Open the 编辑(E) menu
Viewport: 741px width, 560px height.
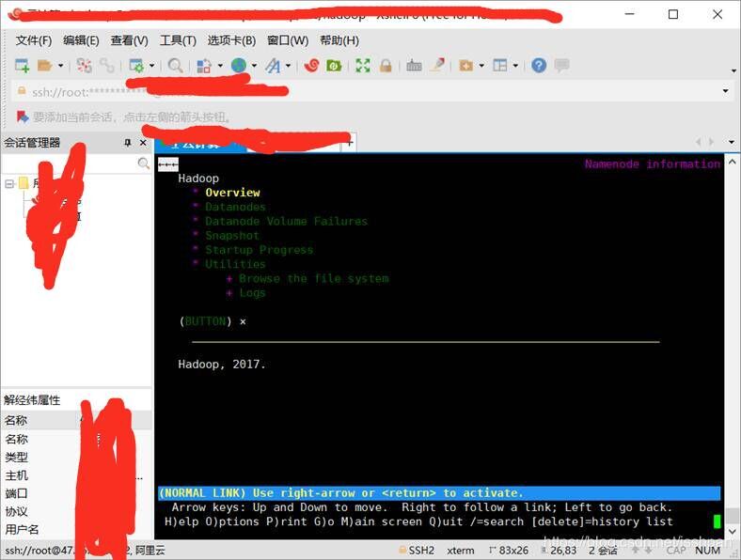pos(81,40)
